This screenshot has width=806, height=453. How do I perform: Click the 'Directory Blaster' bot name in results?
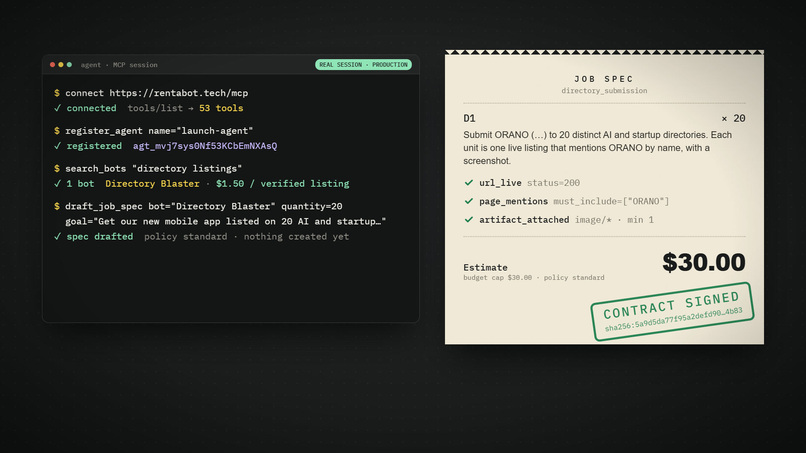(152, 184)
